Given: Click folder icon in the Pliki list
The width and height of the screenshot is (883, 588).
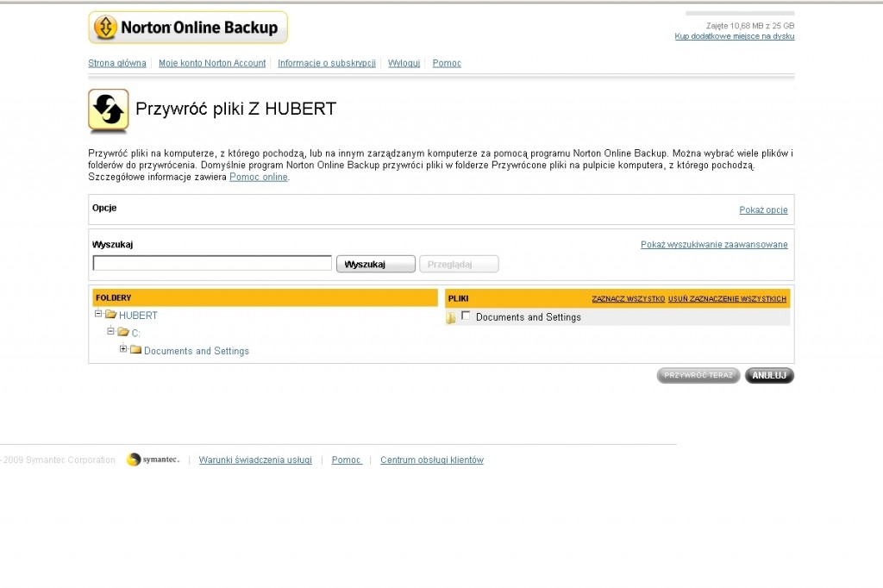Looking at the screenshot, I should click(x=450, y=318).
